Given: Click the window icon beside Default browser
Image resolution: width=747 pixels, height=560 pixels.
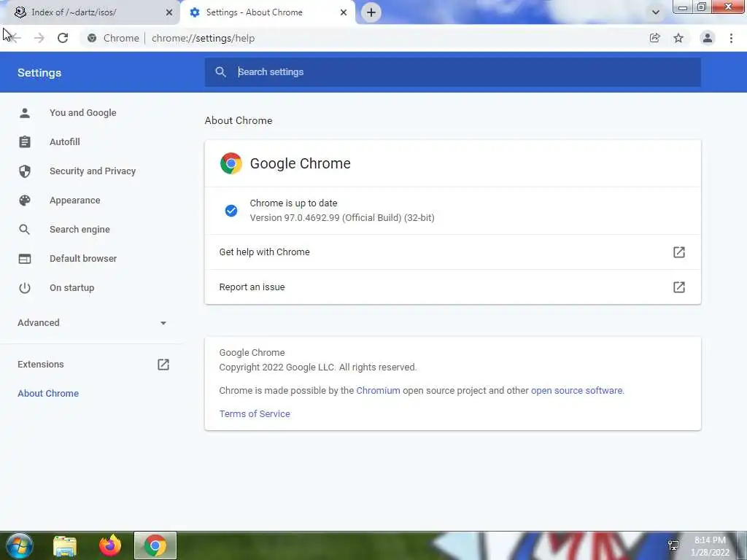Looking at the screenshot, I should [x=25, y=259].
